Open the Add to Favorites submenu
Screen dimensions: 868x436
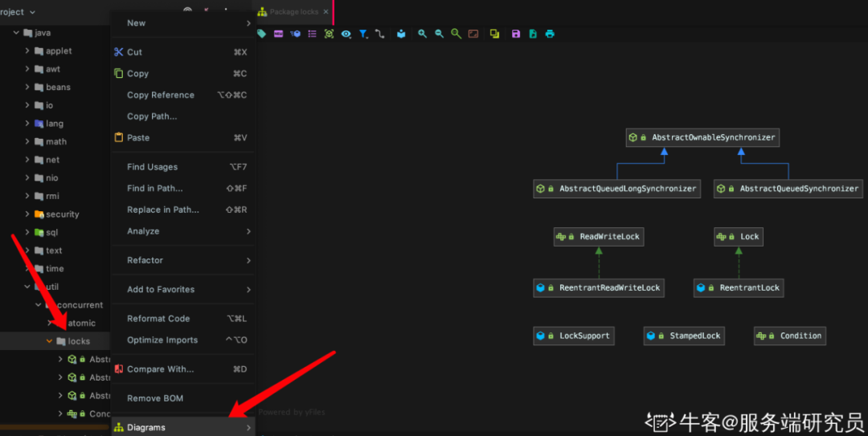point(183,289)
